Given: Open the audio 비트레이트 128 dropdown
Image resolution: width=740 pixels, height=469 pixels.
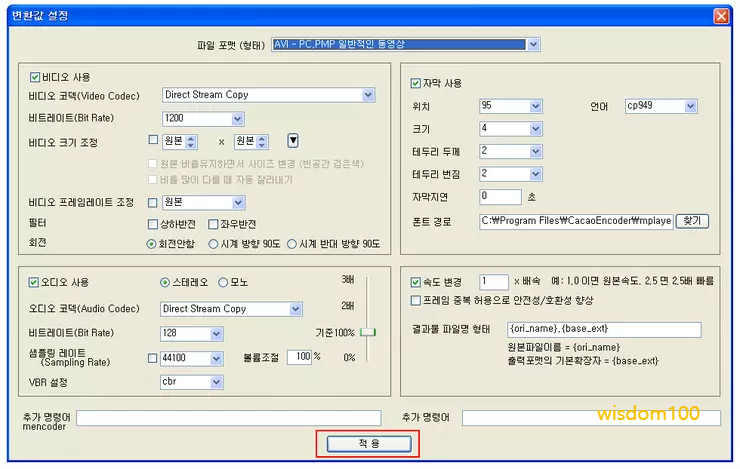Looking at the screenshot, I should [x=216, y=333].
